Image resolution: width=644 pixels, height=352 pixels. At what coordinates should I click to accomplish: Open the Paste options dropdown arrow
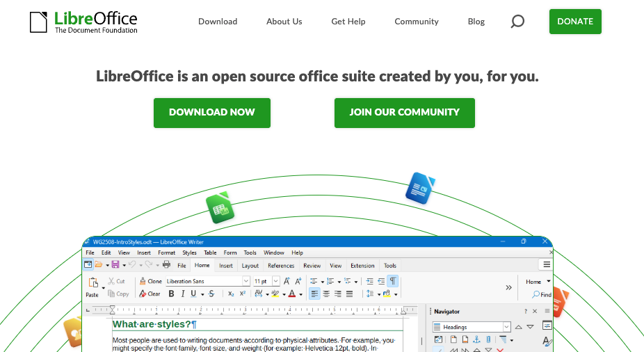tap(103, 288)
